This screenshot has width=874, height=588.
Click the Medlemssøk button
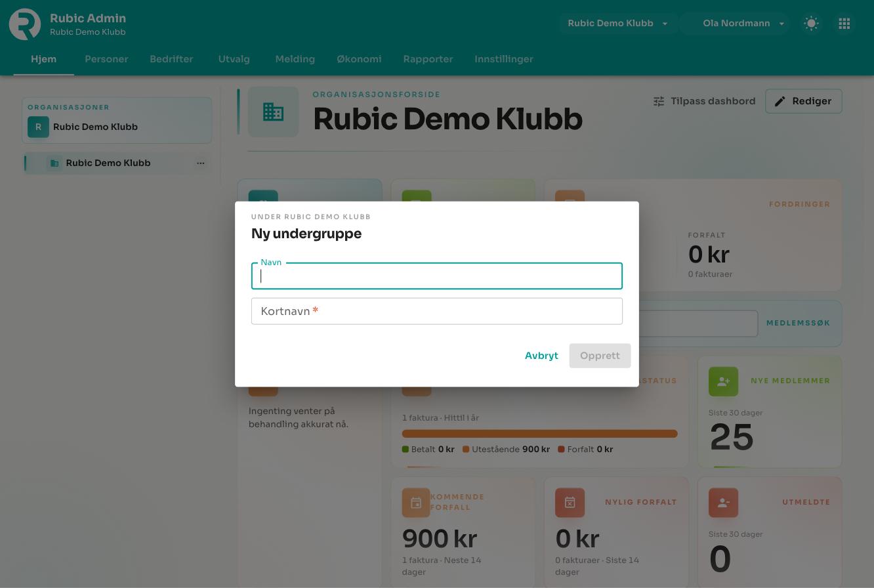[799, 323]
